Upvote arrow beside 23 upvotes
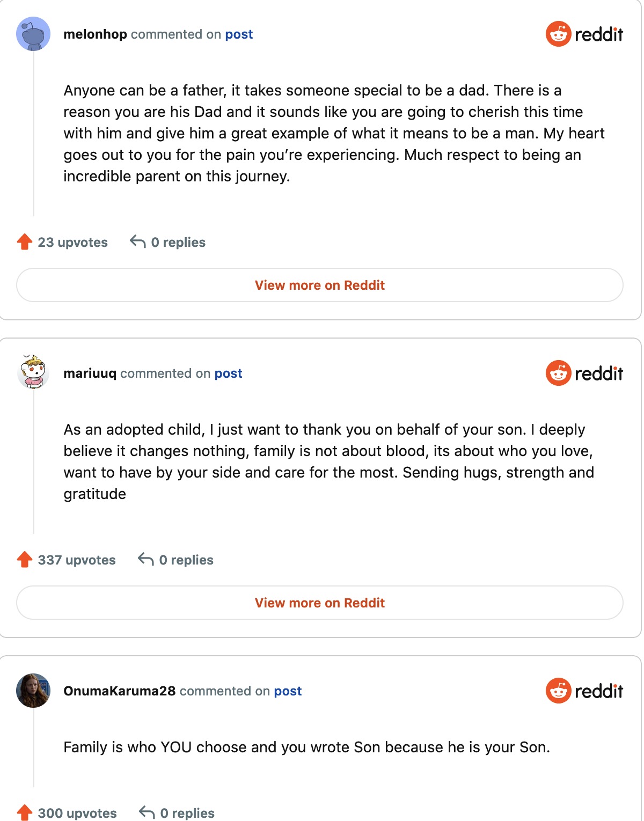Image resolution: width=644 pixels, height=821 pixels. click(25, 242)
